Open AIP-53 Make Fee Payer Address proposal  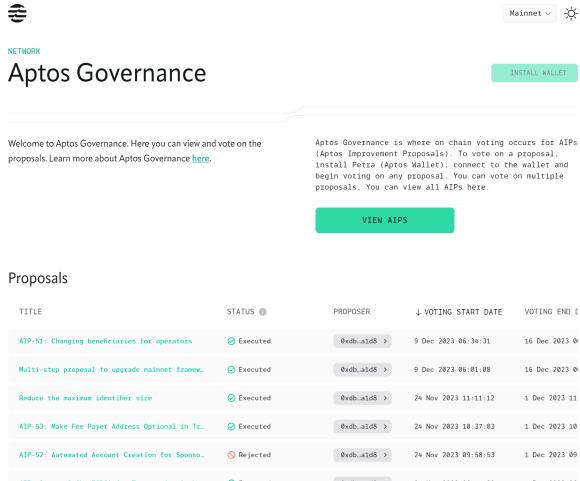(x=111, y=427)
